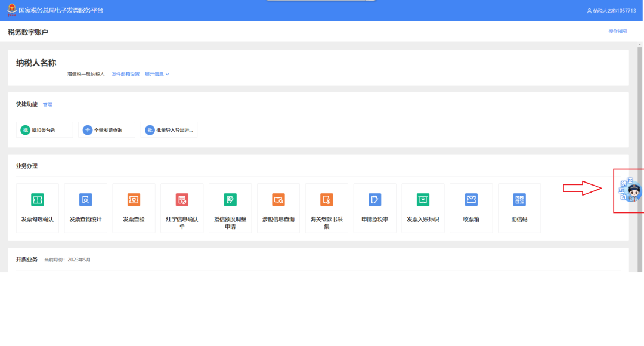Screen dimensions: 644x346
Task: Select 发票入账标识 entry mark icon
Action: click(423, 200)
